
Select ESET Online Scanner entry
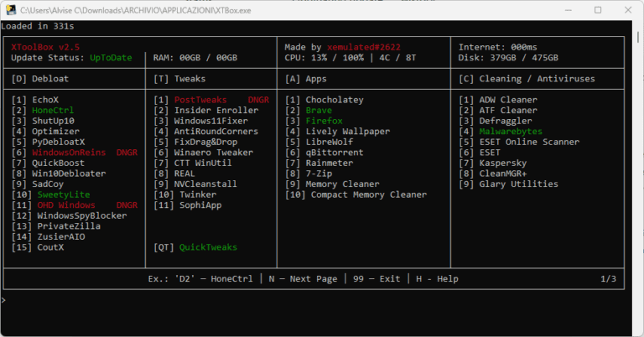click(519, 142)
